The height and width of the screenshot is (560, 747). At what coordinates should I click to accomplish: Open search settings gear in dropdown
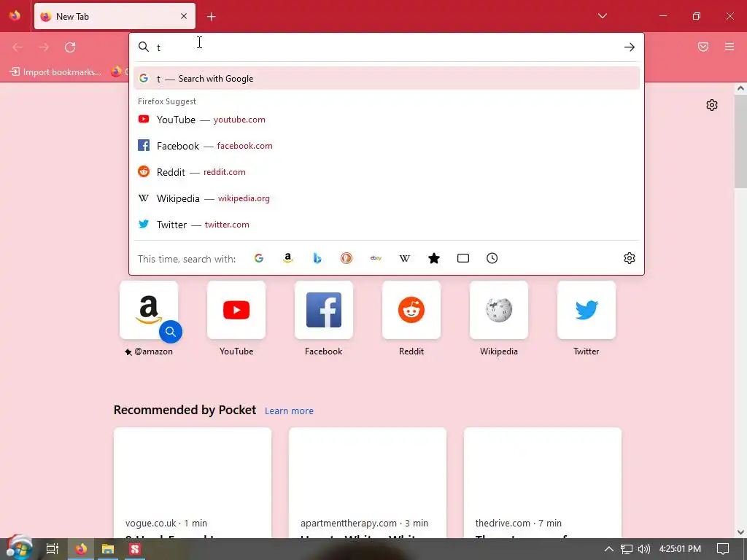(630, 258)
